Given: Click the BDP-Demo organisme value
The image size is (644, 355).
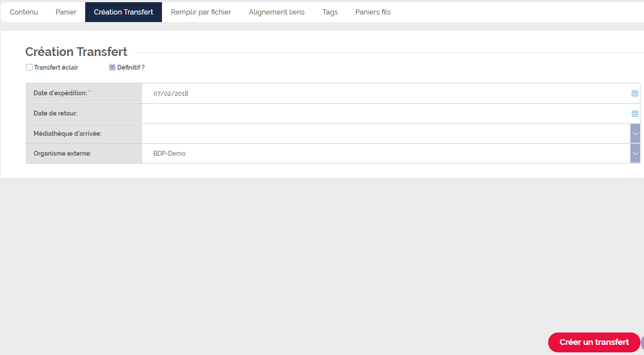Looking at the screenshot, I should (169, 153).
